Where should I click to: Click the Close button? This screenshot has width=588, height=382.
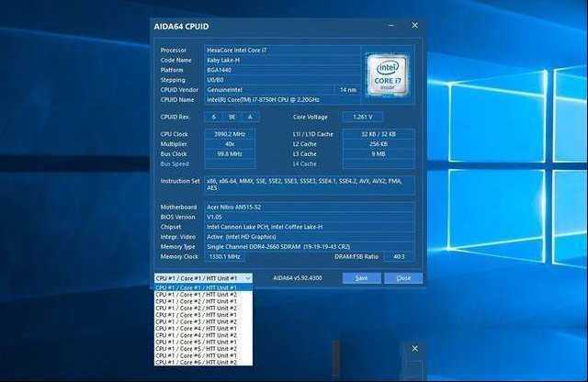403,278
